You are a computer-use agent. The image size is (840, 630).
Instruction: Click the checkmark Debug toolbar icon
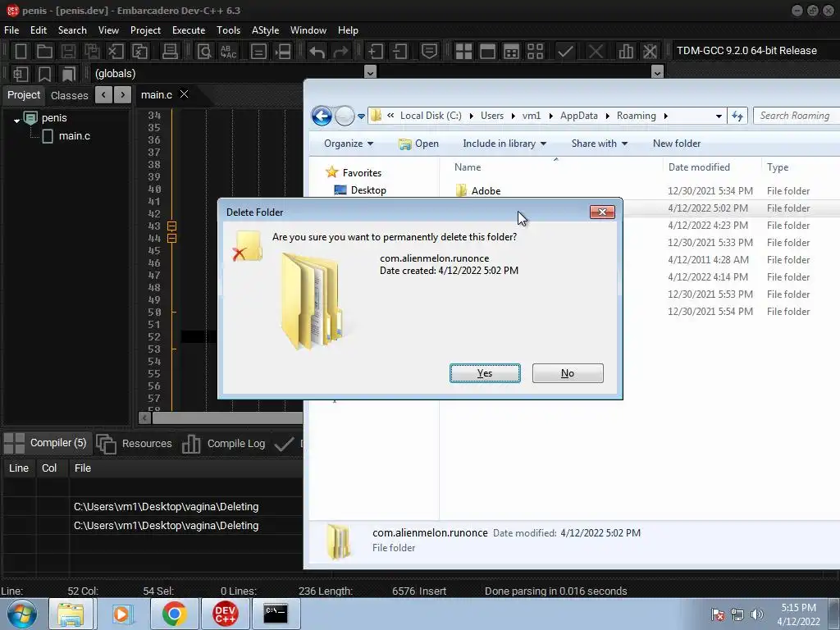point(565,52)
